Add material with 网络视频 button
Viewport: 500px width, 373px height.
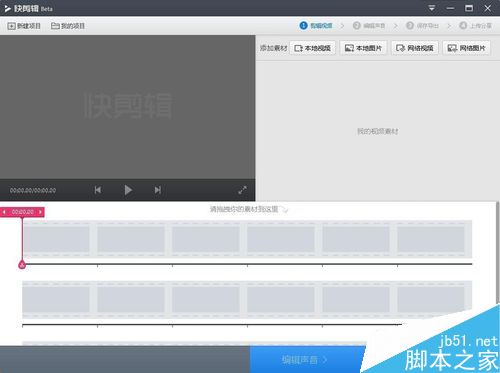415,48
